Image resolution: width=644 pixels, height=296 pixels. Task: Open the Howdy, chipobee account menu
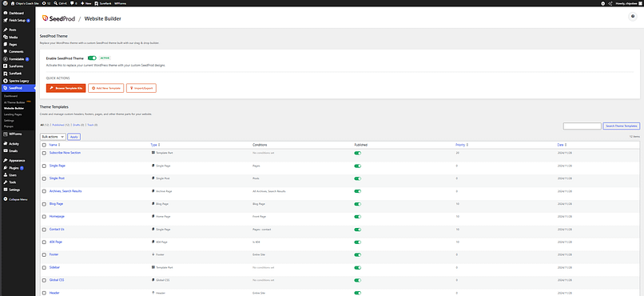point(630,3)
